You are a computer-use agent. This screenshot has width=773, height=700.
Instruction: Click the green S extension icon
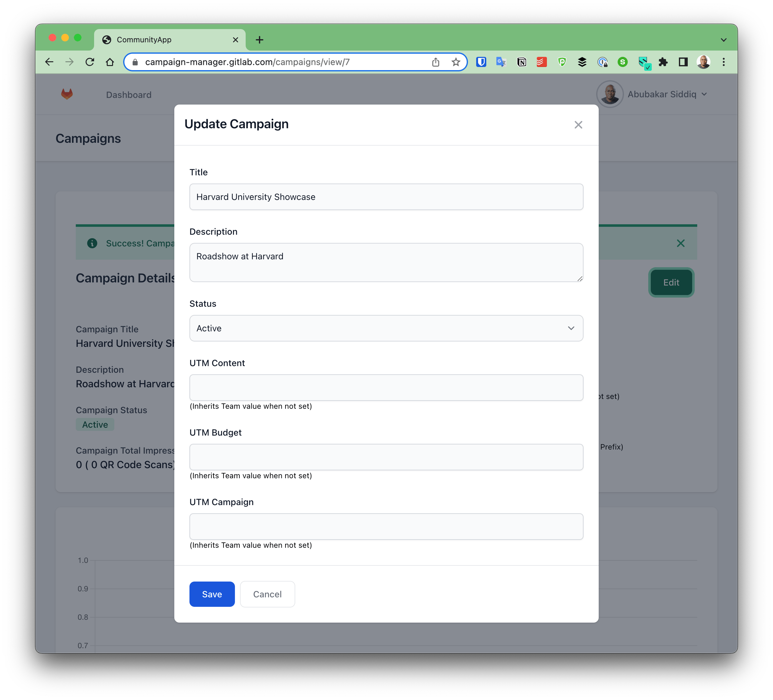point(623,62)
